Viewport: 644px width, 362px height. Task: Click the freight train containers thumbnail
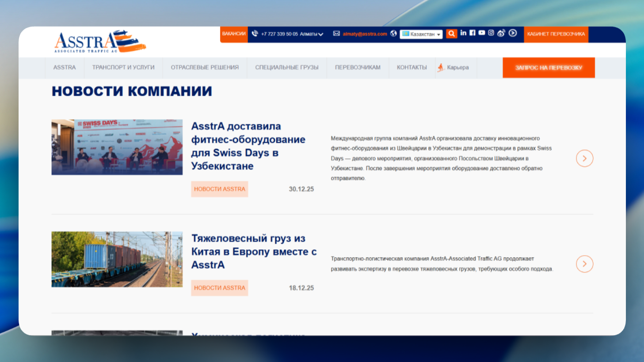pos(117,260)
